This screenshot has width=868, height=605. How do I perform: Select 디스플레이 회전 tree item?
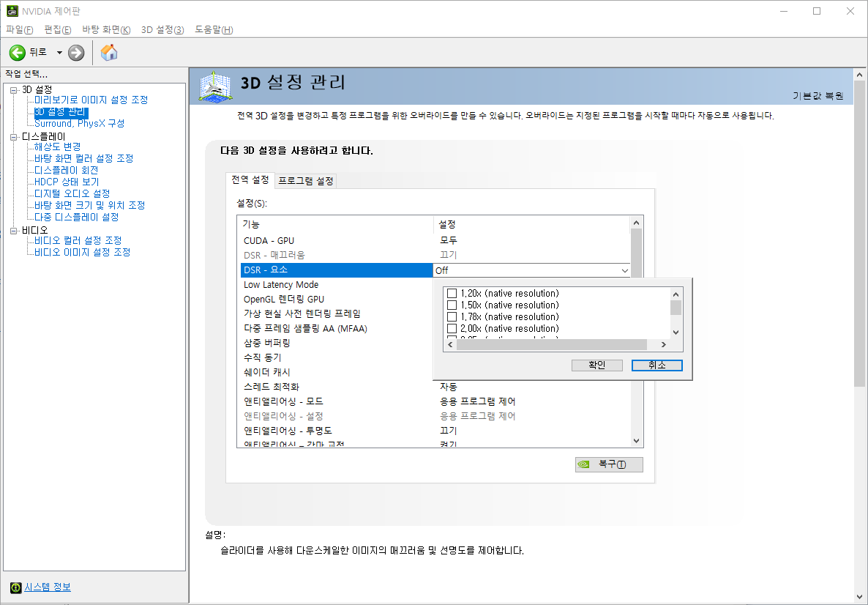pyautogui.click(x=67, y=170)
